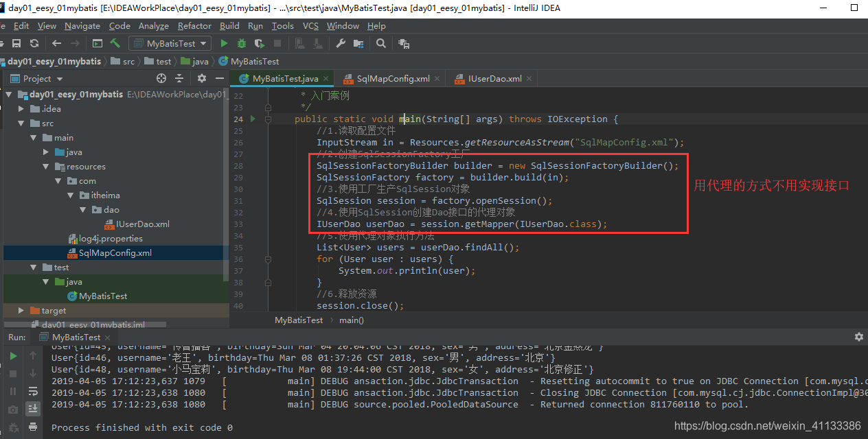Screen dimensions: 868x439
Task: Click the run configuration window icon beside the hammer
Action: coord(98,43)
